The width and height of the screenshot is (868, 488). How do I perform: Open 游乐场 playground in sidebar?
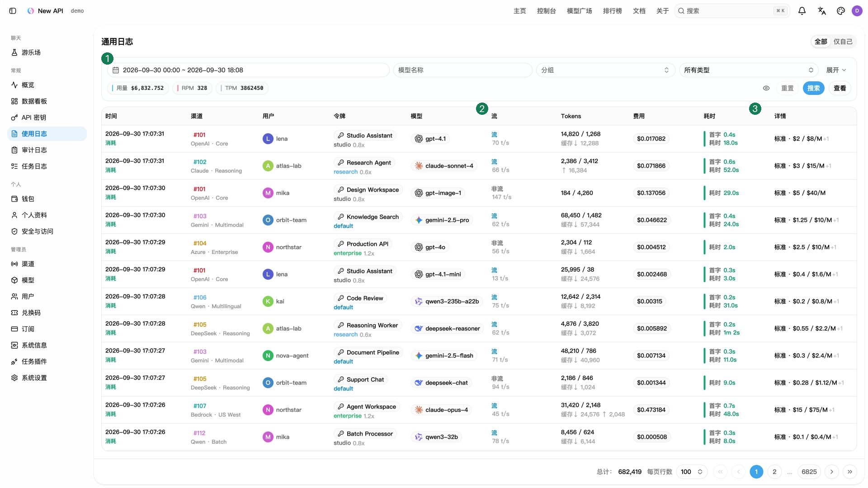tap(47, 52)
